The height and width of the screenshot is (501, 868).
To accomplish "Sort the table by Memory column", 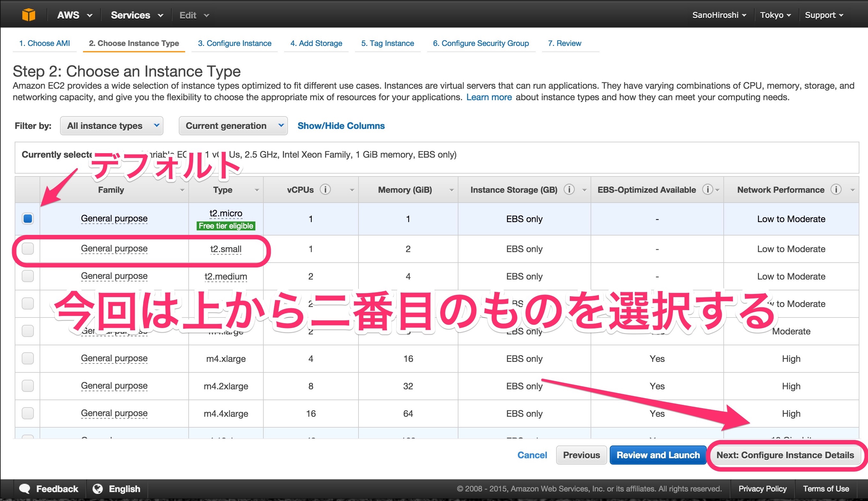I will pyautogui.click(x=405, y=190).
